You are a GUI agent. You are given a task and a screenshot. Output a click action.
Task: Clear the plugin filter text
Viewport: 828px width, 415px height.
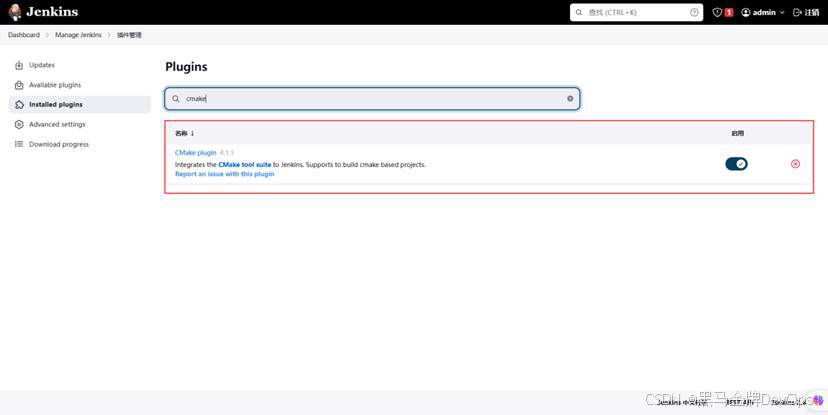pos(570,99)
